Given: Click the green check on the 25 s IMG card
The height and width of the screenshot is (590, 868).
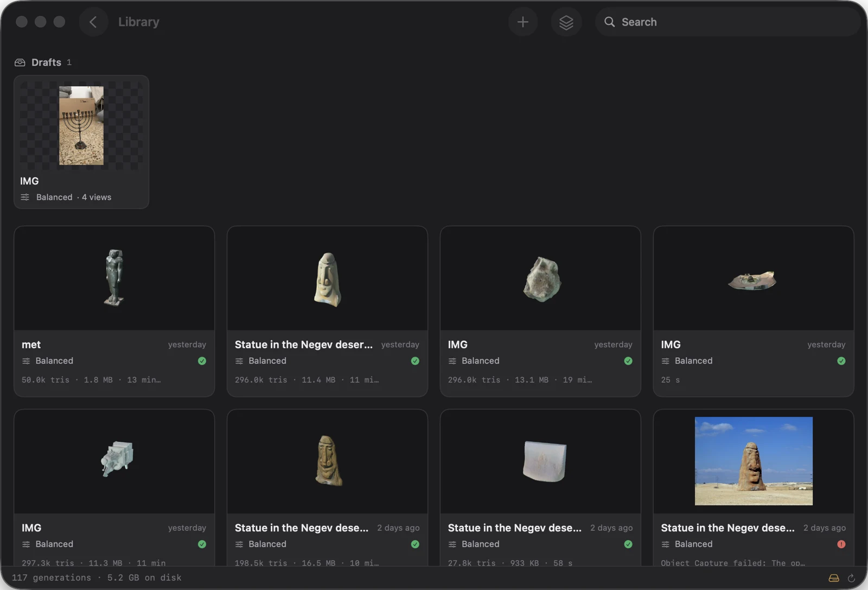Looking at the screenshot, I should [x=841, y=361].
